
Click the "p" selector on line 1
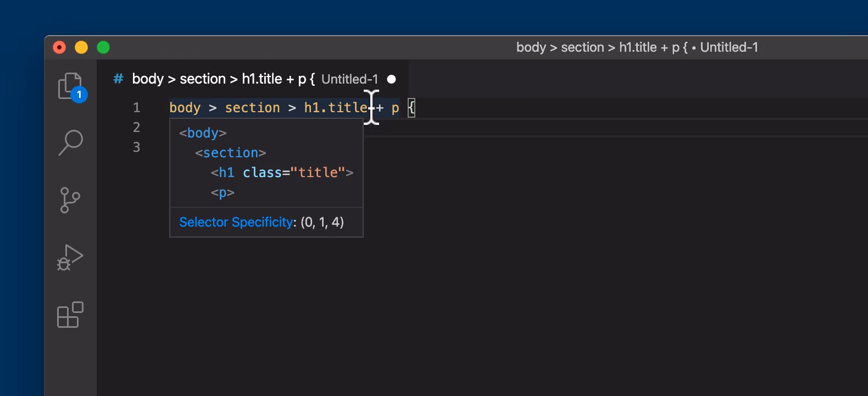(395, 108)
